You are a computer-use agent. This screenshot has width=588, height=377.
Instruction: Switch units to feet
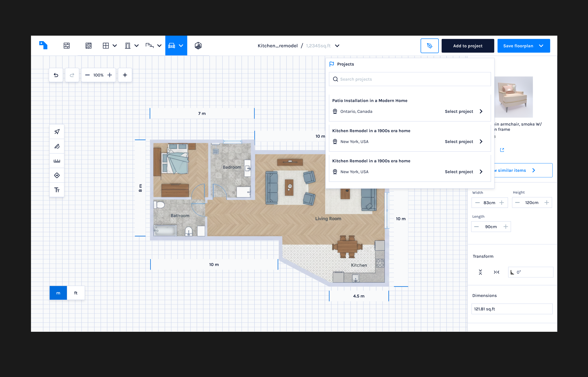pos(76,293)
